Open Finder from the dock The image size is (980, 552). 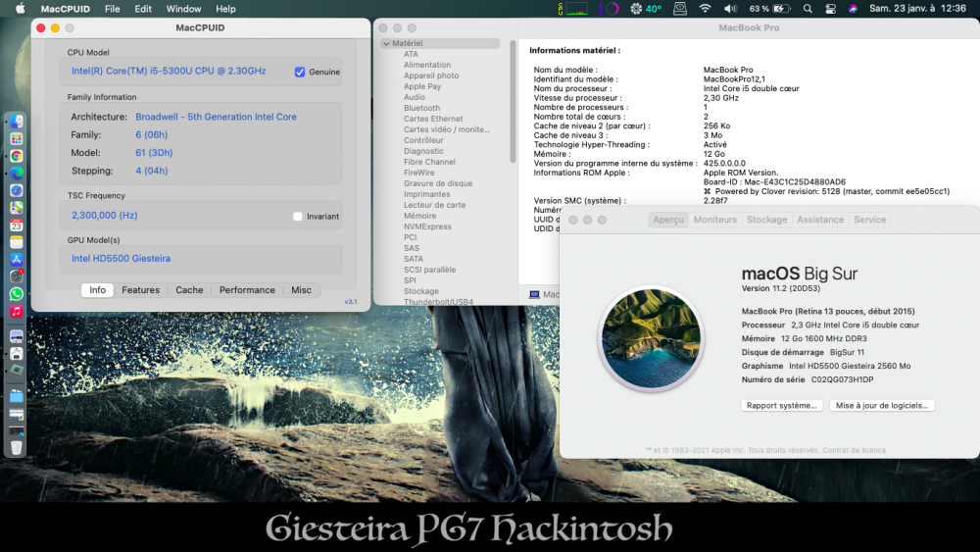(x=17, y=122)
